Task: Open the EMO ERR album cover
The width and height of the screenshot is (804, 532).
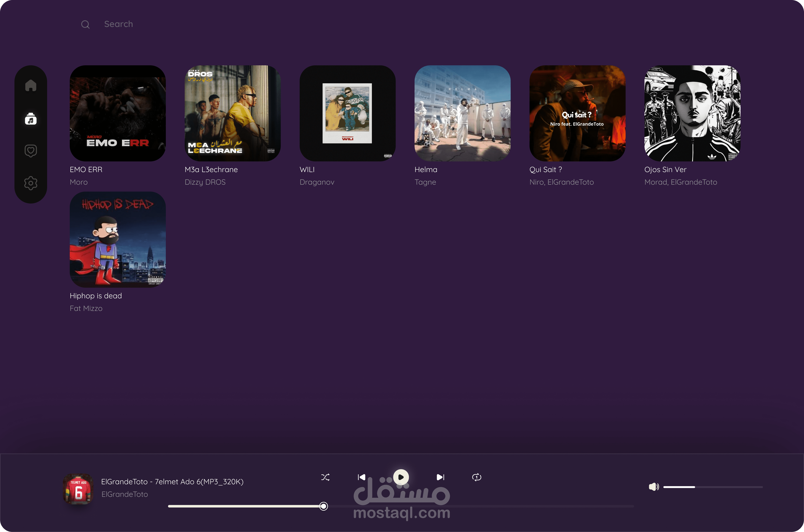Action: pyautogui.click(x=118, y=113)
